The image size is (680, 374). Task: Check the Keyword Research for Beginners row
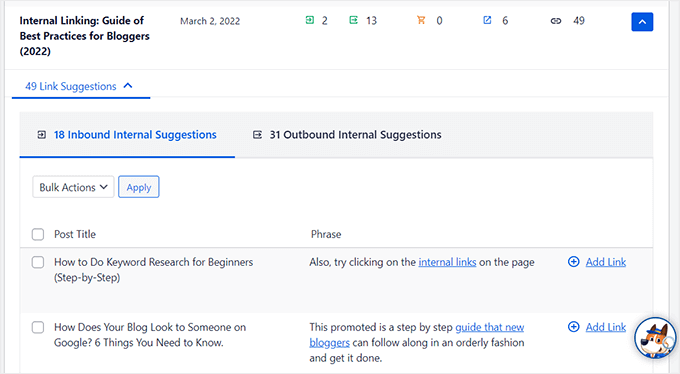(x=38, y=262)
